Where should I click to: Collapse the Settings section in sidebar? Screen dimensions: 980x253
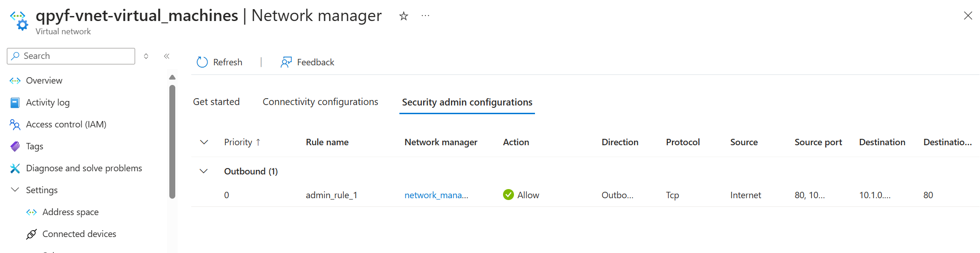[15, 190]
